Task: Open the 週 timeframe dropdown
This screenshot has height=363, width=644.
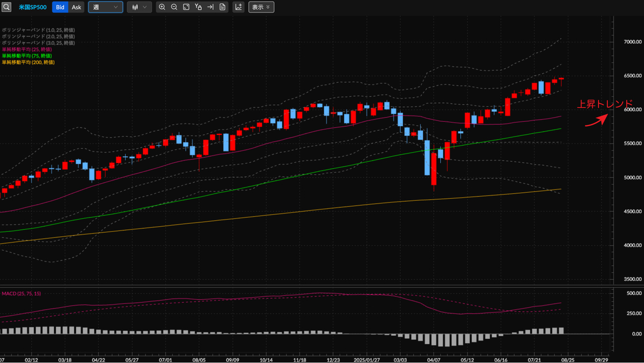Action: coord(105,7)
